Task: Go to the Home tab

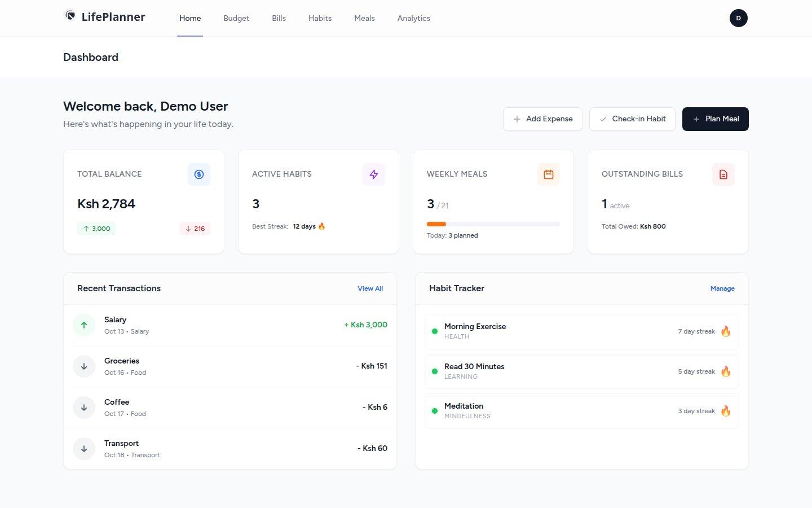Action: (190, 18)
